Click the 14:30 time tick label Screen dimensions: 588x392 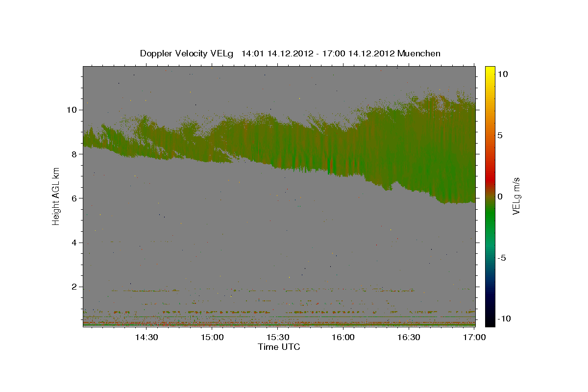click(x=146, y=337)
